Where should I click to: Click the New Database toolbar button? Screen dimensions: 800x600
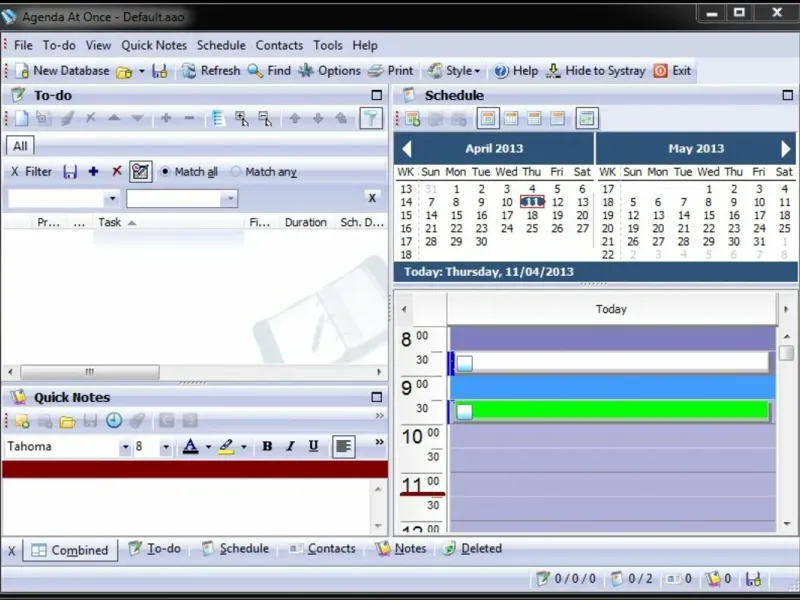[x=62, y=71]
